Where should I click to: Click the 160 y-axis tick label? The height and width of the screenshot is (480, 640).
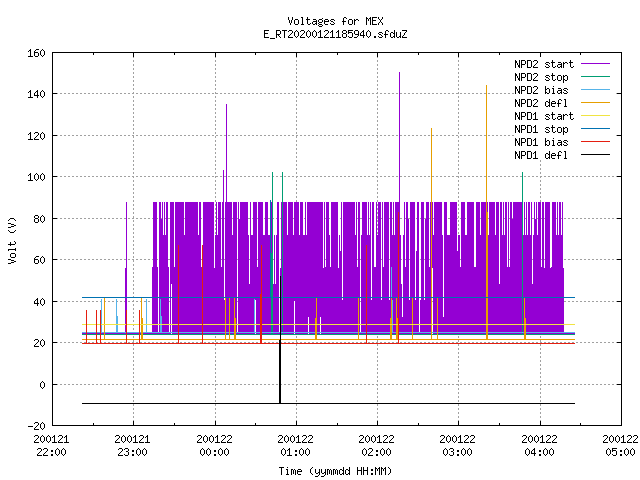pyautogui.click(x=36, y=53)
